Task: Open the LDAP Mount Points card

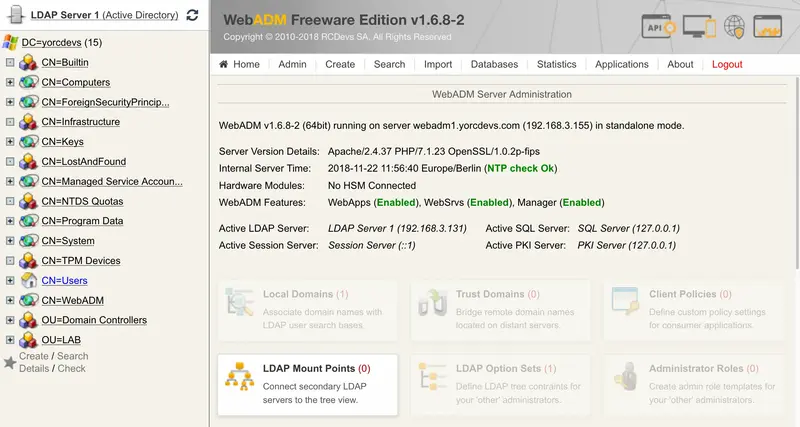Action: click(308, 385)
